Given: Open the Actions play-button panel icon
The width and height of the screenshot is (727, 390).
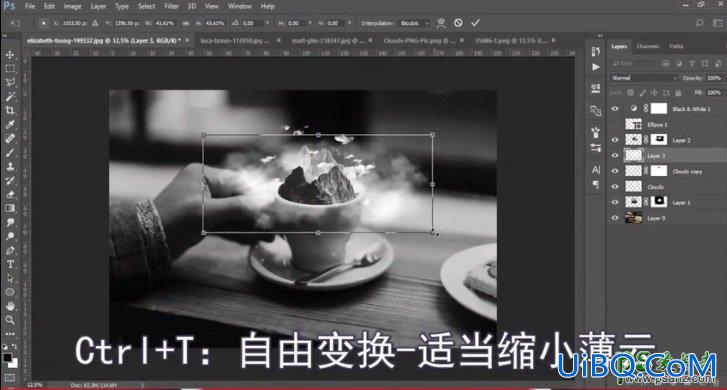Looking at the screenshot, I should coord(596,67).
